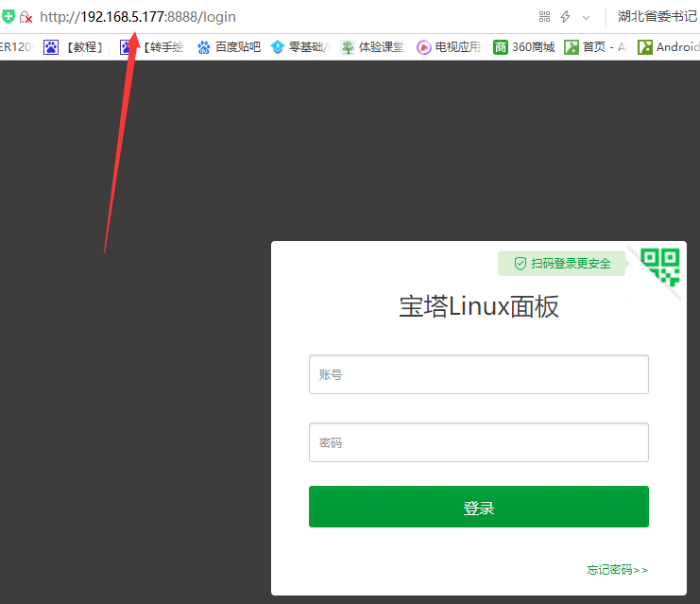This screenshot has width=700, height=604.
Task: Open the 360商城 bookmark
Action: (x=523, y=47)
